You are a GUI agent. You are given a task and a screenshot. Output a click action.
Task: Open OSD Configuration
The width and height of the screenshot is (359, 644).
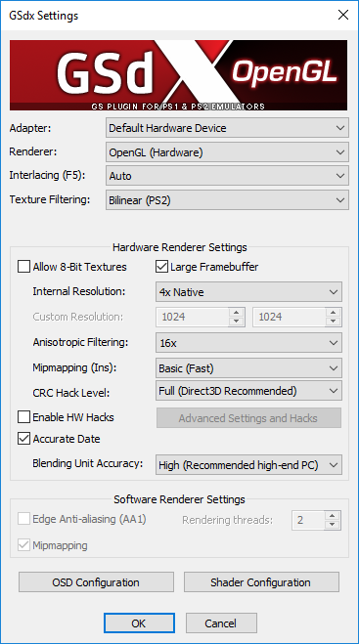(96, 582)
